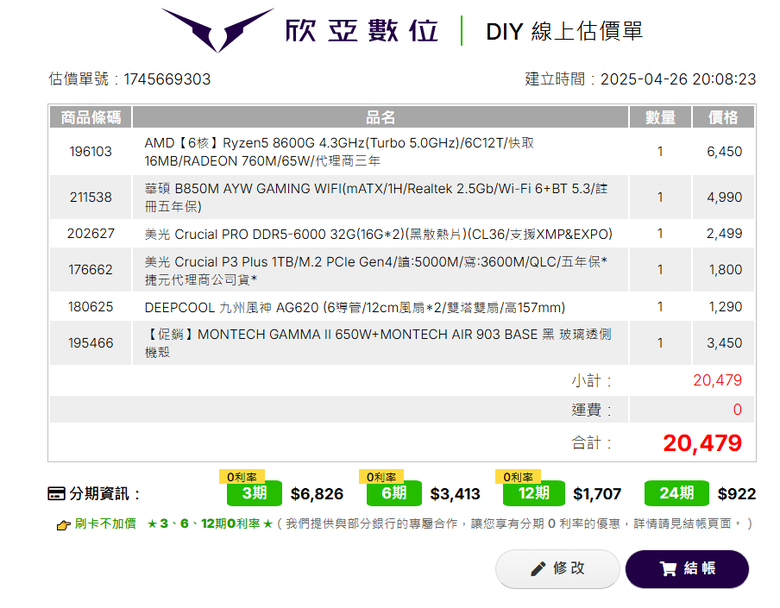Select product code 196103
Viewport: 780px width, 608px height.
click(x=91, y=152)
